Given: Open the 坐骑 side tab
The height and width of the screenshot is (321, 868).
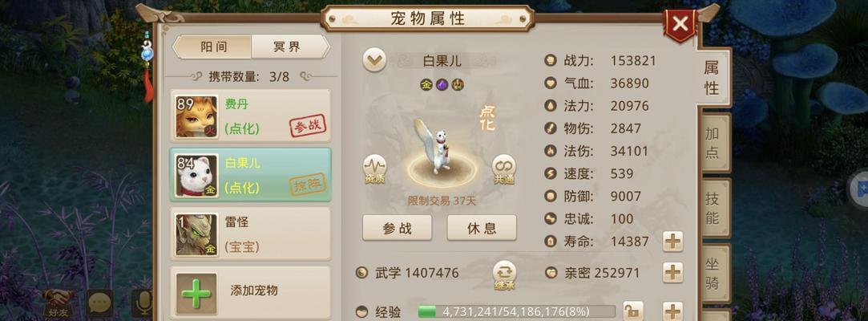Looking at the screenshot, I should tap(713, 274).
